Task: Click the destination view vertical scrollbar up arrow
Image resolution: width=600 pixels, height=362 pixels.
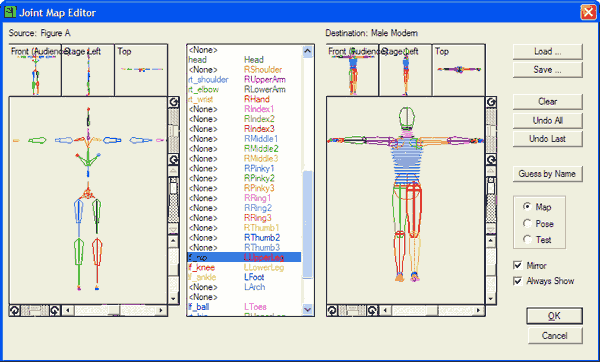Action: coord(491,241)
